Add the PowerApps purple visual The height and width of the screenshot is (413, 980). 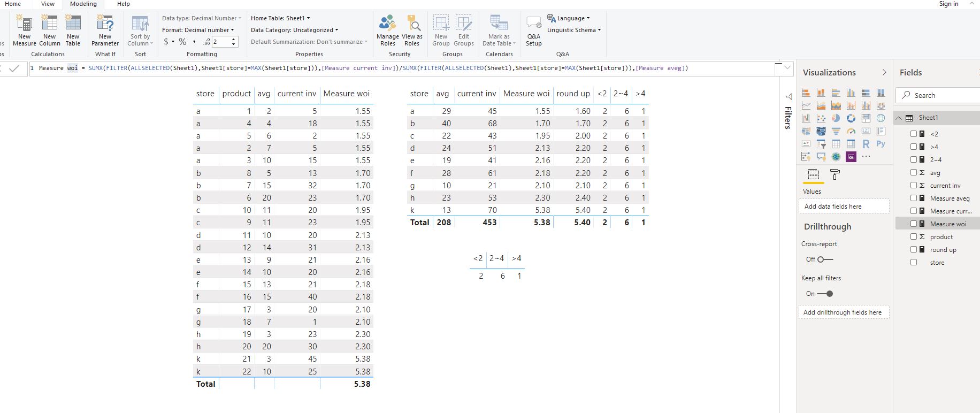pos(851,157)
